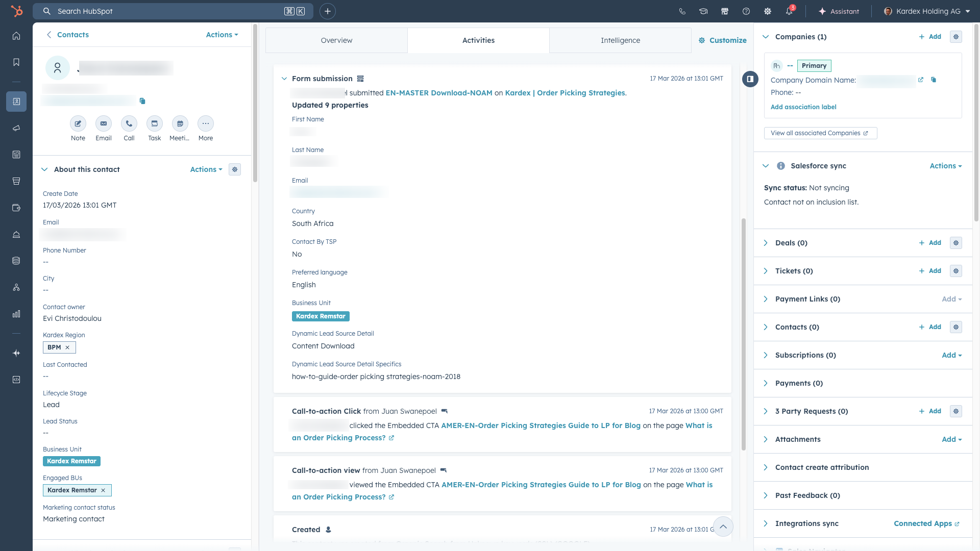Click View all associated Companies button
Viewport: 980px width, 551px height.
(820, 133)
